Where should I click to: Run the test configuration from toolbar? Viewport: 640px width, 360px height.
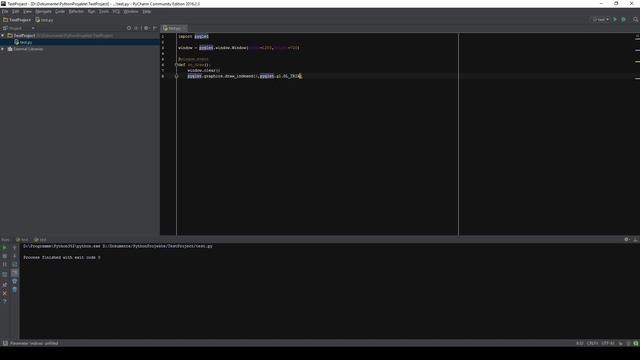point(615,20)
